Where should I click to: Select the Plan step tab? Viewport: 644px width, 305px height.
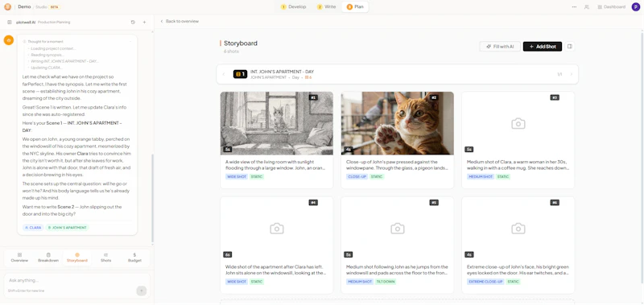[x=355, y=7]
